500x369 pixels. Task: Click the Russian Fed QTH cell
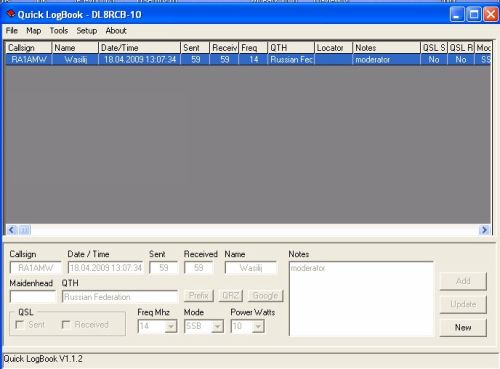[291, 60]
